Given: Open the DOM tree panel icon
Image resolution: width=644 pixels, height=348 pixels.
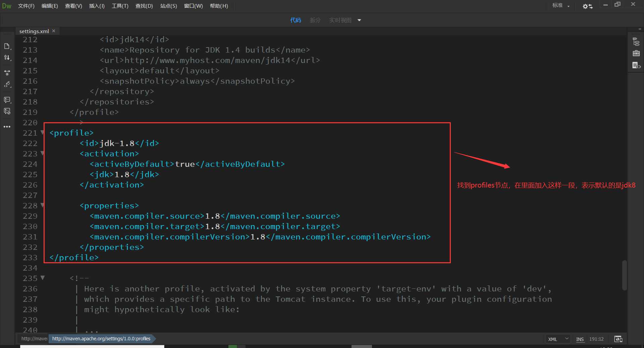Looking at the screenshot, I should 636,42.
